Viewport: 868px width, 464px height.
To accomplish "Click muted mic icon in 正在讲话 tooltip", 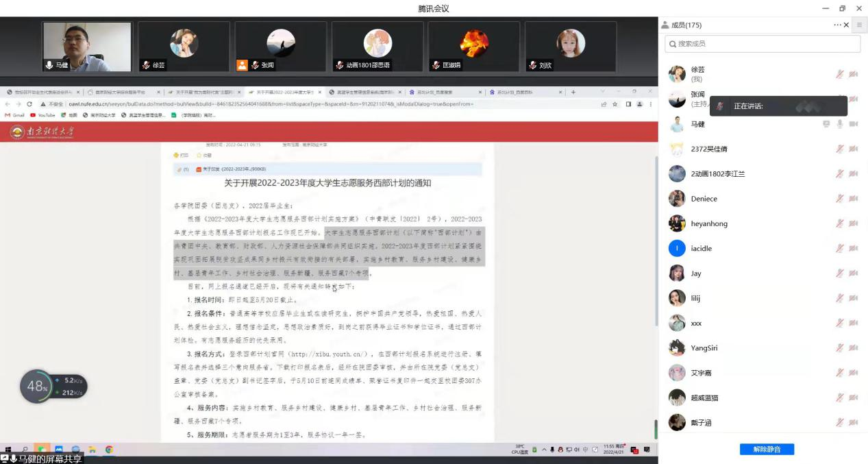I will point(719,106).
